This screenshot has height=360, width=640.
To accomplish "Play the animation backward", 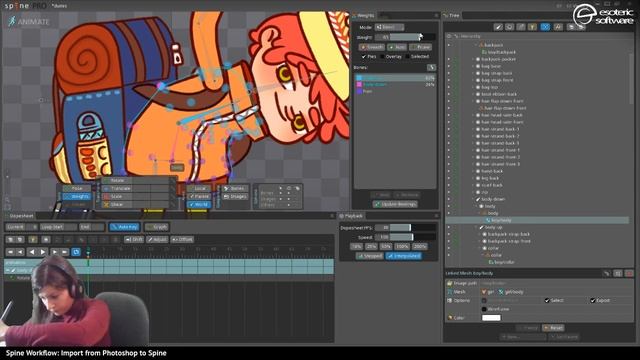I will click(31, 252).
